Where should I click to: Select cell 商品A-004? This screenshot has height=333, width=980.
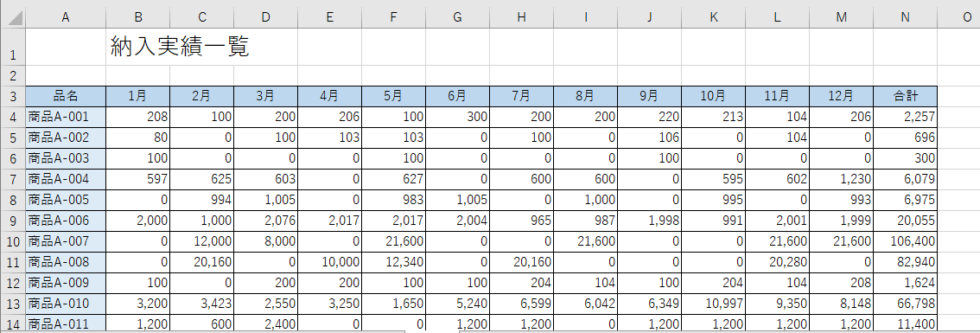(x=66, y=179)
